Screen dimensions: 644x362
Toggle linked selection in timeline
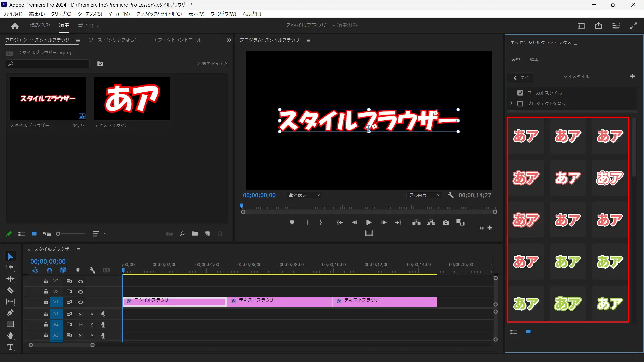point(63,270)
